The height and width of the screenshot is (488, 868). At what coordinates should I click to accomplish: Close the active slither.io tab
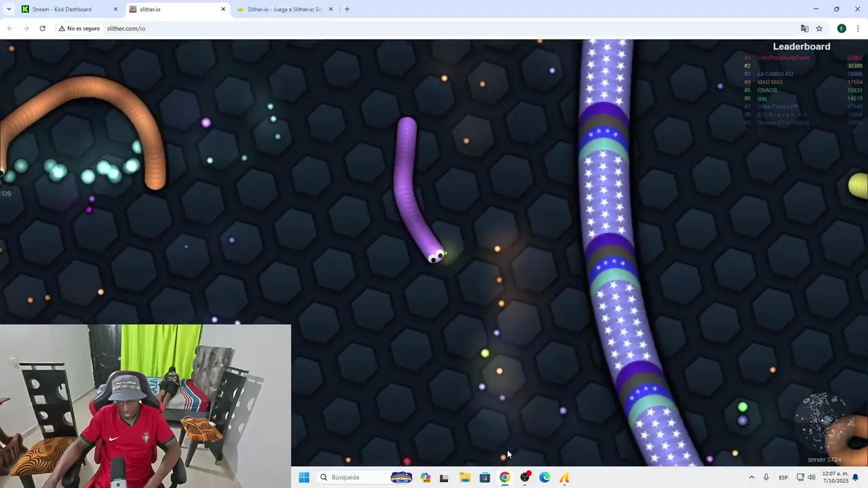[223, 9]
